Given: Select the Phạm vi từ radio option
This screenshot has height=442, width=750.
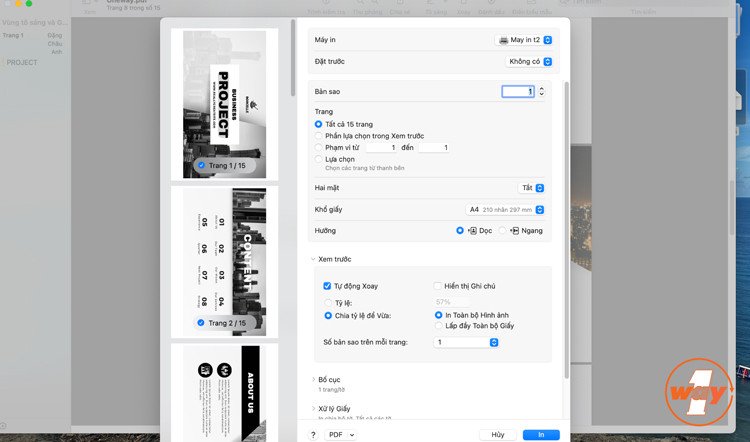Looking at the screenshot, I should (x=319, y=147).
